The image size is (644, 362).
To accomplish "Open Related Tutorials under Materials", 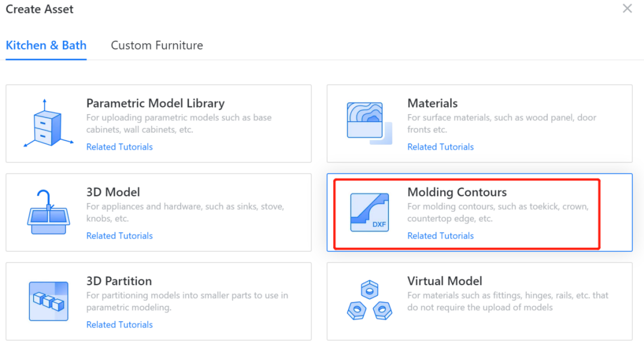I will coord(440,147).
